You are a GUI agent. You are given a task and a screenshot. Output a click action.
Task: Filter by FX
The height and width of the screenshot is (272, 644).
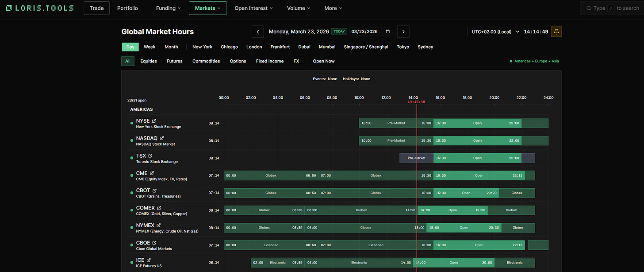pos(296,61)
